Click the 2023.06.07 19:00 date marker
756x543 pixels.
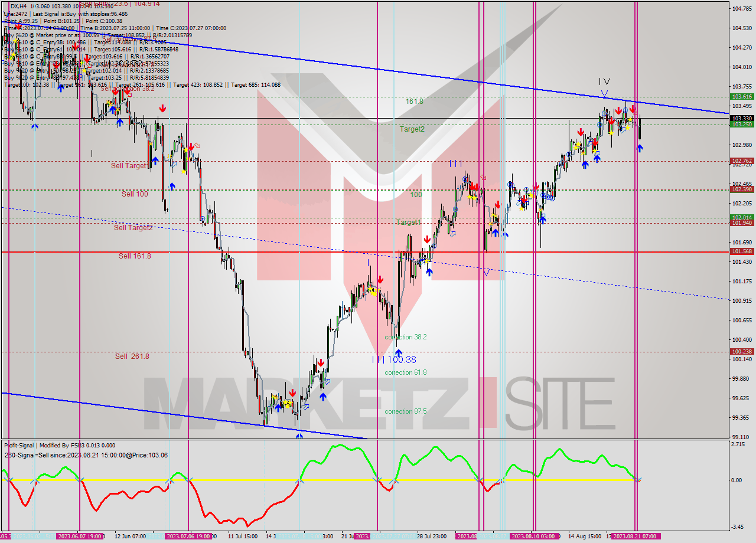coord(80,536)
